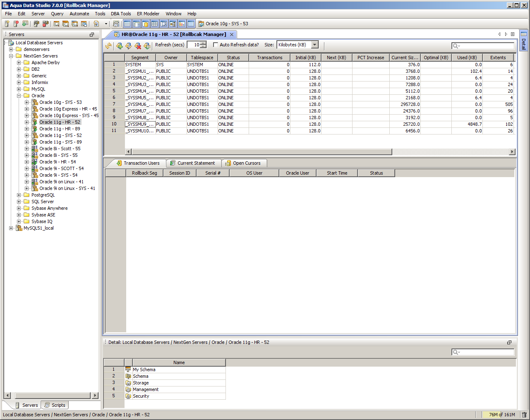Open the small dropdown arrow in main toolbar
Screen dimensions: 530x420
tap(106, 24)
